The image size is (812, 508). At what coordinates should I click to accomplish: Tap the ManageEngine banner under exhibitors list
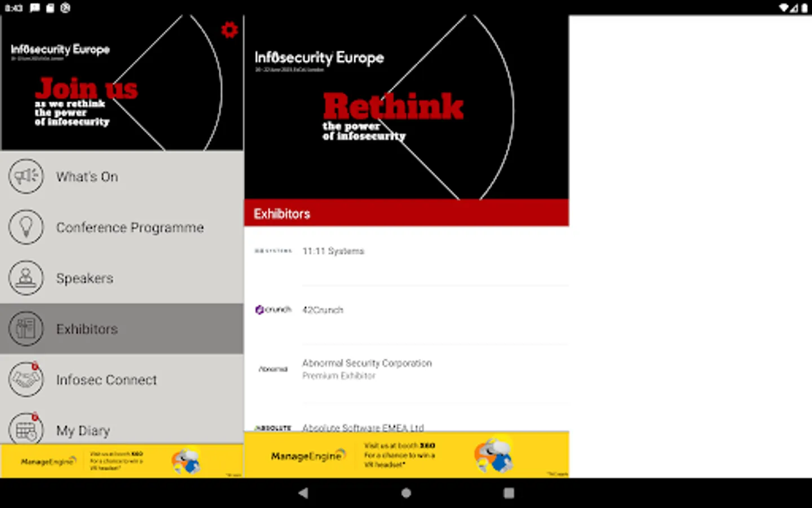tap(407, 455)
